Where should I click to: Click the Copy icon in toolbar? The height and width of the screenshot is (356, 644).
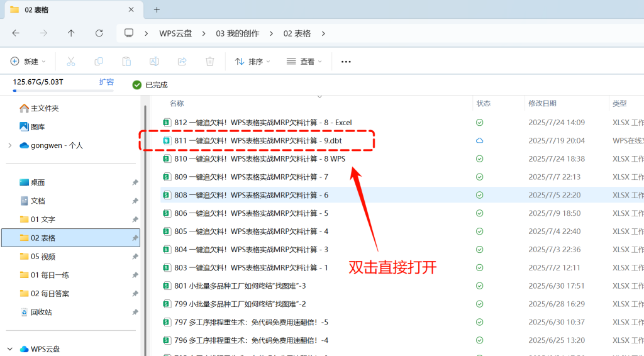(99, 62)
